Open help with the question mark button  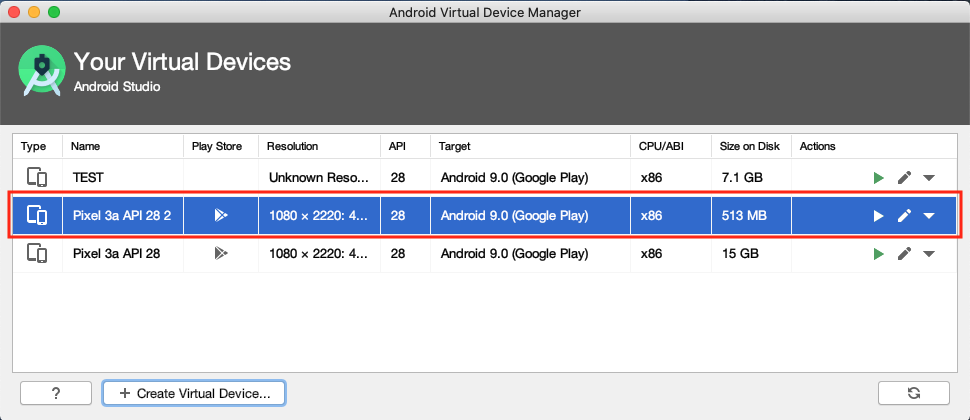click(56, 393)
